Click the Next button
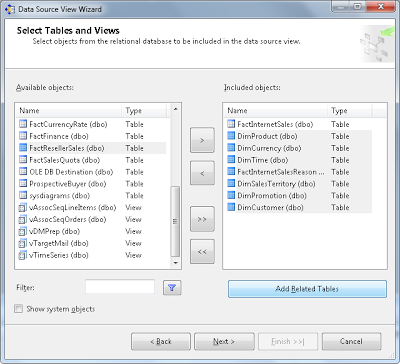 (x=224, y=341)
